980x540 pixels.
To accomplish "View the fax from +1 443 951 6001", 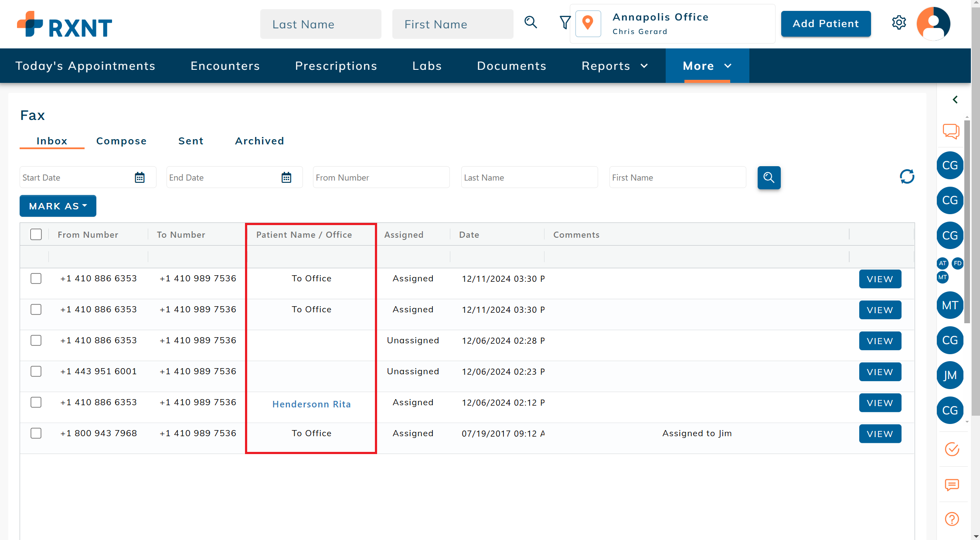I will [x=880, y=372].
